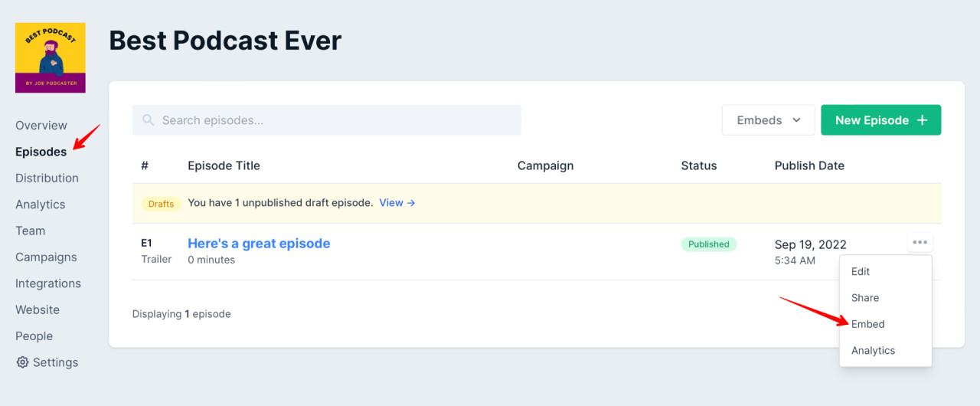This screenshot has height=406, width=980.
Task: Click the Published status badge
Action: (708, 244)
